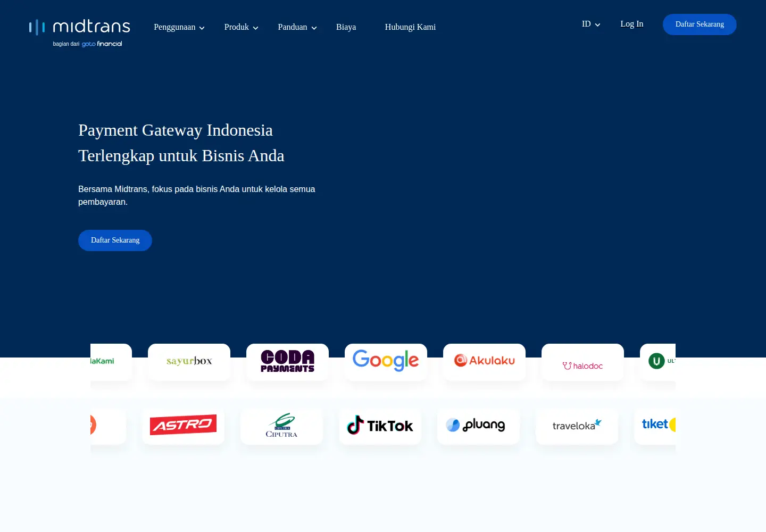Click the Astro logo card
766x532 pixels.
[183, 426]
